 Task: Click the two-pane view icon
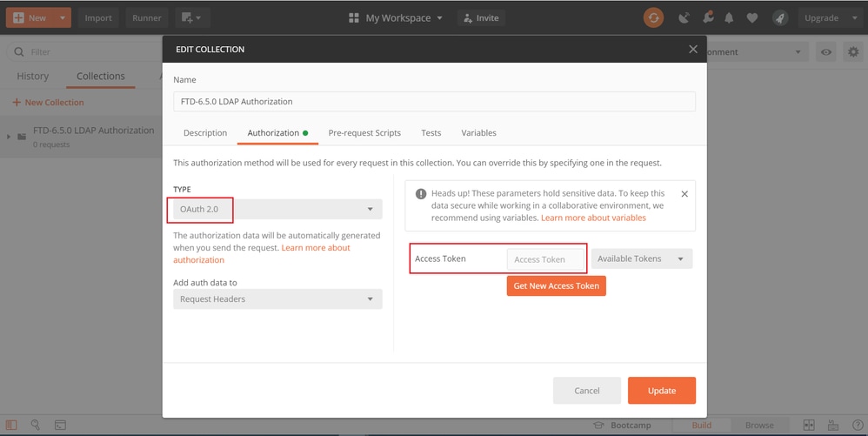(809, 425)
